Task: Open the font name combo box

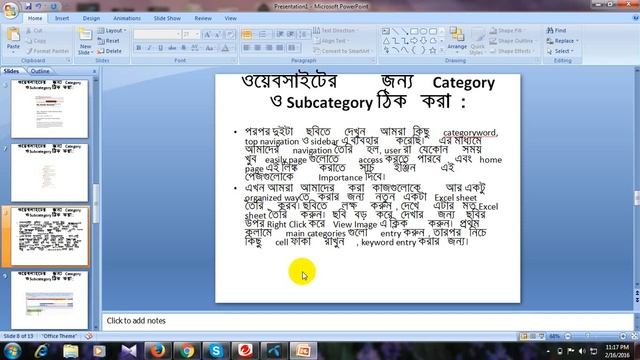Action: tap(157, 34)
